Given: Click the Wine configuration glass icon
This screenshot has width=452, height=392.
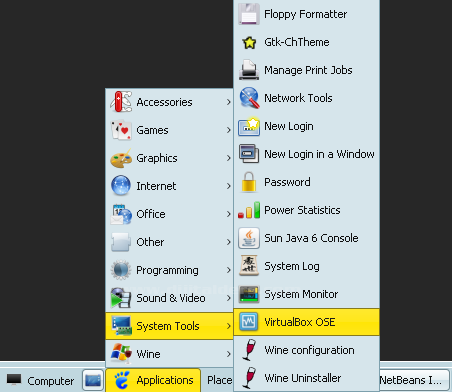Looking at the screenshot, I should 249,350.
